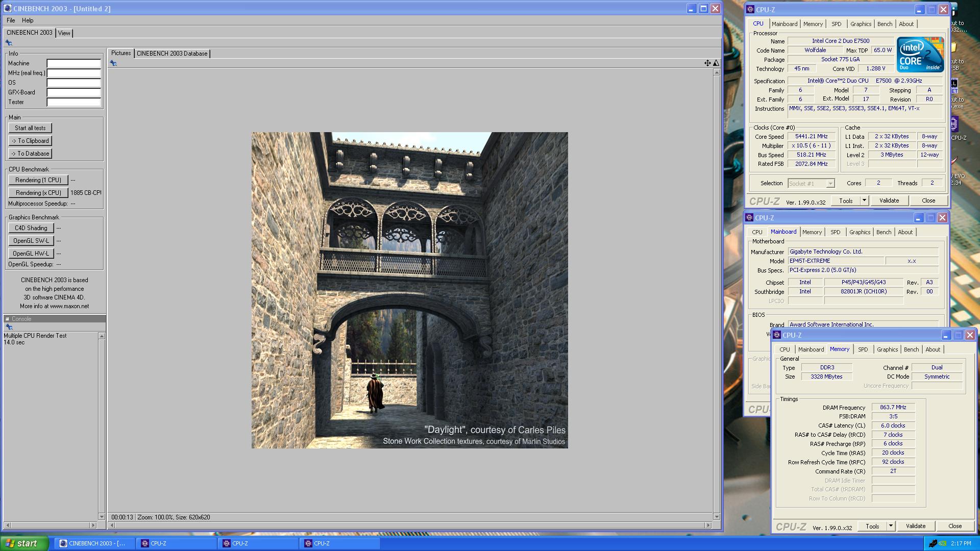Click the CPU-Z desktop shortcut icon

(954, 124)
